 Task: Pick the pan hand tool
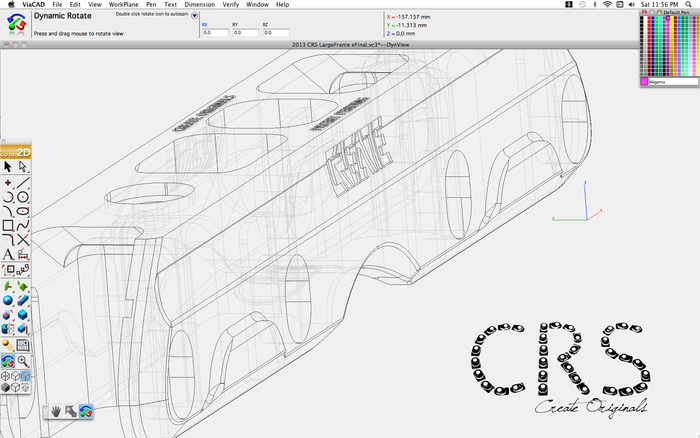click(x=58, y=410)
